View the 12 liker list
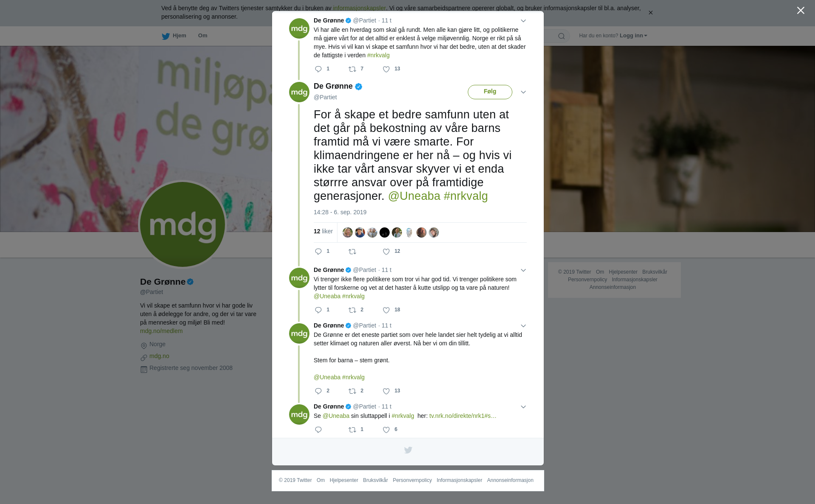Image resolution: width=815 pixels, height=504 pixels. (x=323, y=232)
